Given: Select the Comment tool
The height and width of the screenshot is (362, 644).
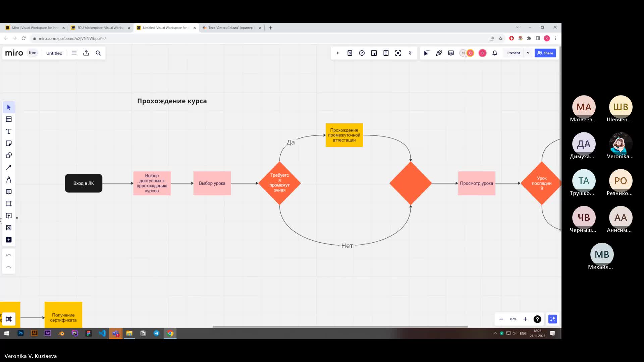Looking at the screenshot, I should pos(9,192).
